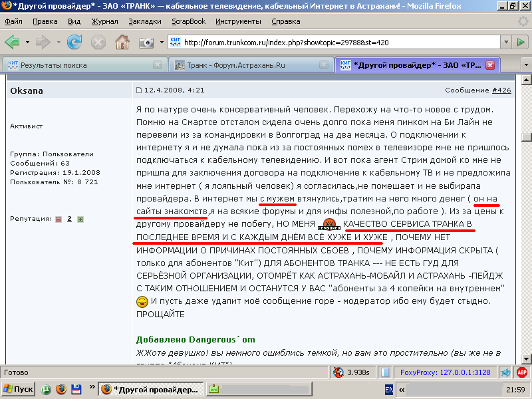The width and height of the screenshot is (532, 399).
Task: Click the Активист rank label
Action: tap(26, 126)
